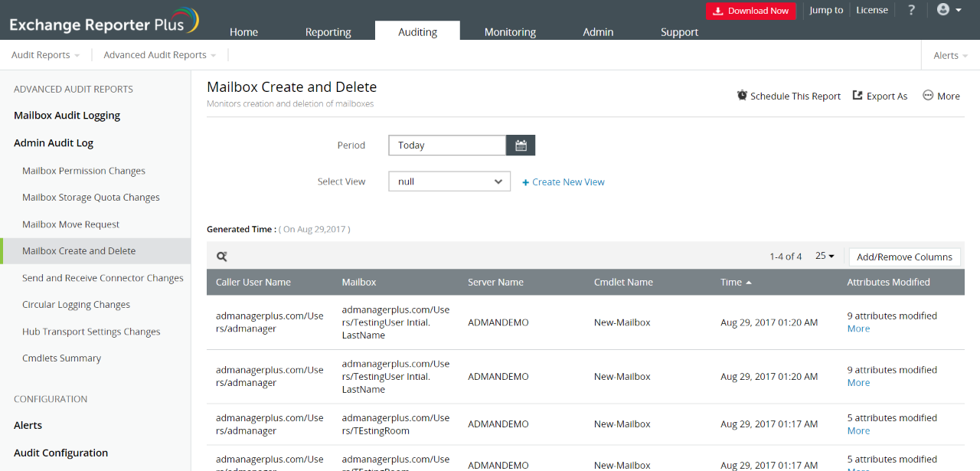Open the help question mark icon
This screenshot has height=471, width=980.
(x=911, y=11)
